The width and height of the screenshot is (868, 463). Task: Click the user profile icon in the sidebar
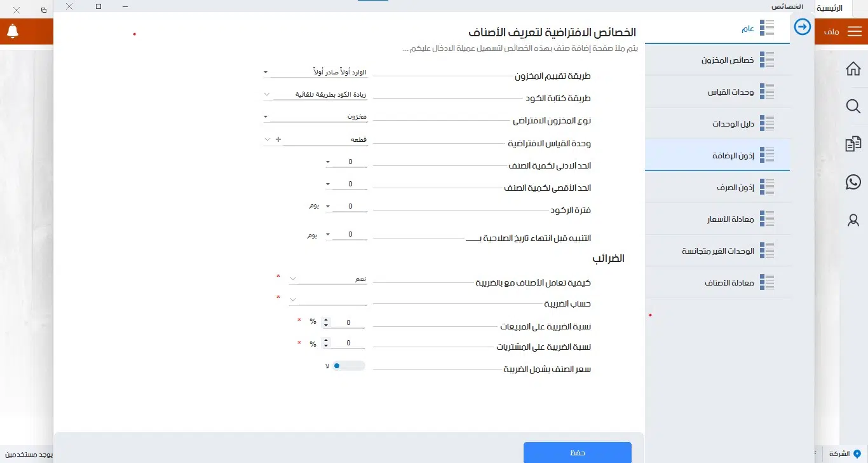point(853,220)
